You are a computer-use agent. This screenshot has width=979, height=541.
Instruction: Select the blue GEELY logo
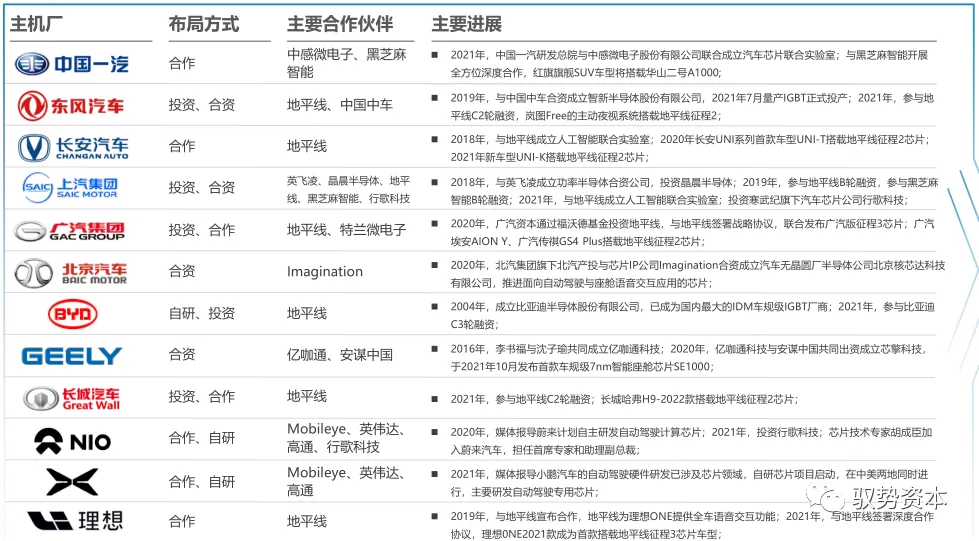[x=72, y=356]
